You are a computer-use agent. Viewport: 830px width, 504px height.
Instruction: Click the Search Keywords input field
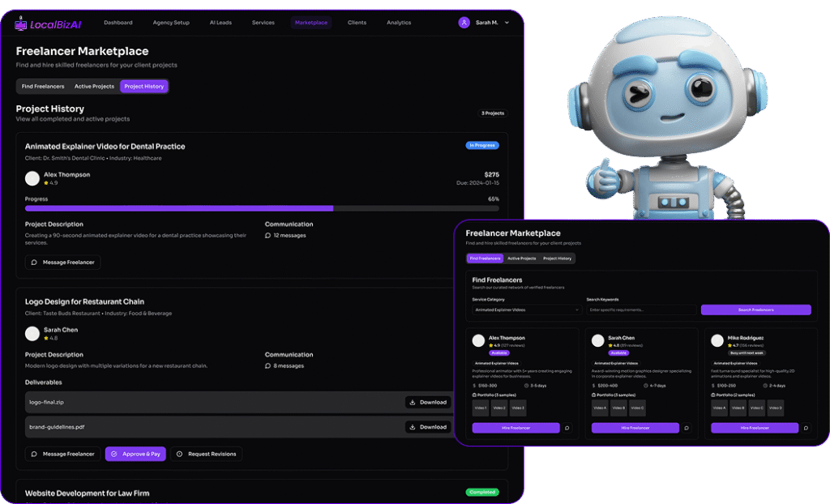(x=641, y=310)
